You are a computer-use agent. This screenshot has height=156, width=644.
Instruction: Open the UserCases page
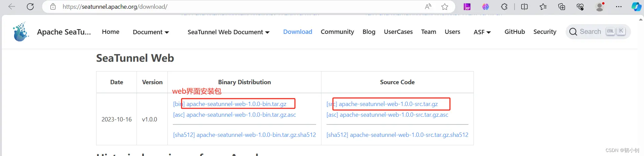(x=398, y=32)
